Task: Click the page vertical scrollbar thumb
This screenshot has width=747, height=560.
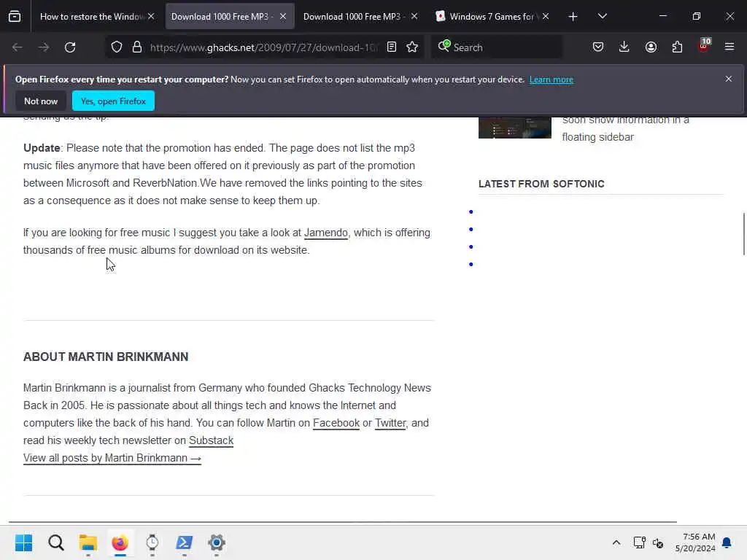Action: [743, 234]
